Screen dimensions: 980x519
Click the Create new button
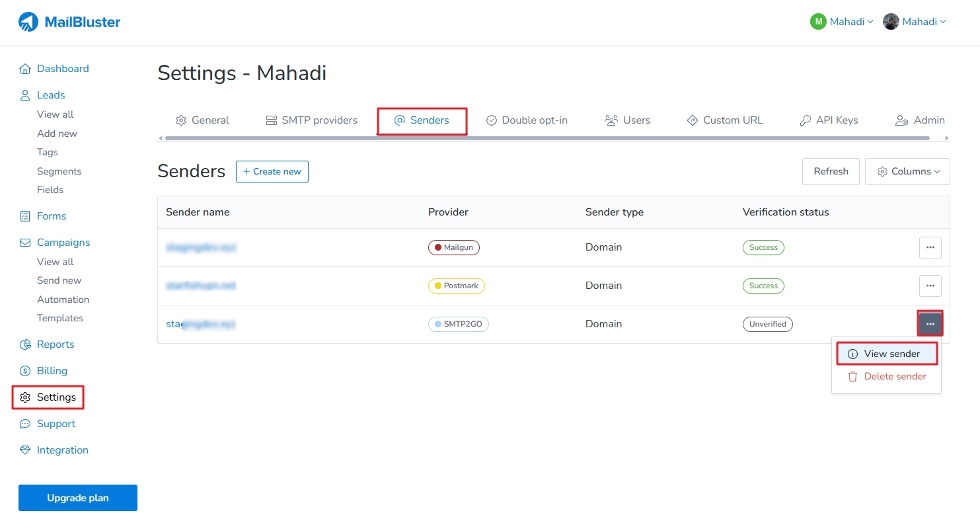click(272, 171)
